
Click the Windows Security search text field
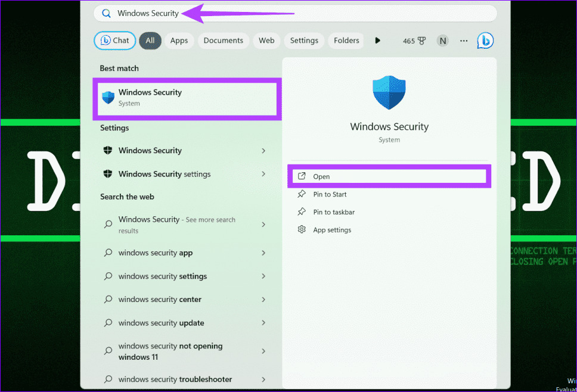pyautogui.click(x=295, y=14)
